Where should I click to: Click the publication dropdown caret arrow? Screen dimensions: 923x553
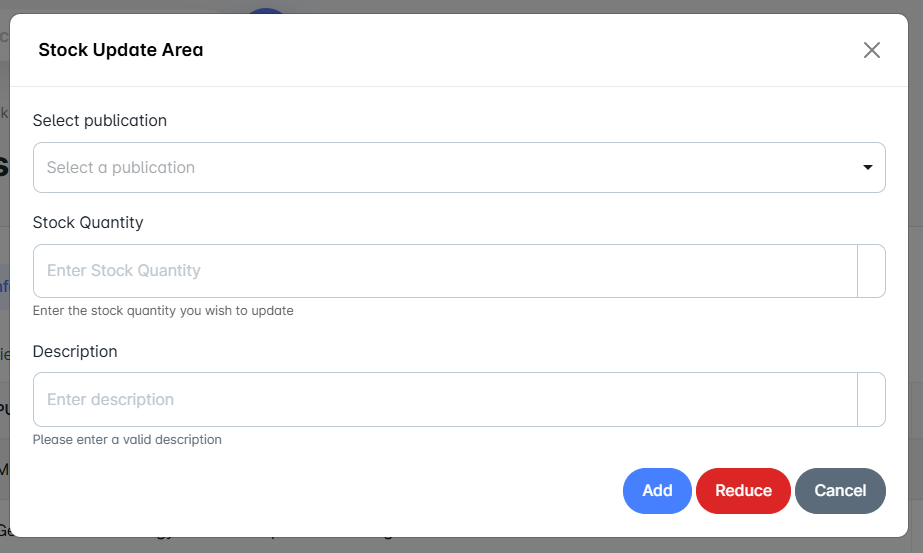(x=868, y=167)
